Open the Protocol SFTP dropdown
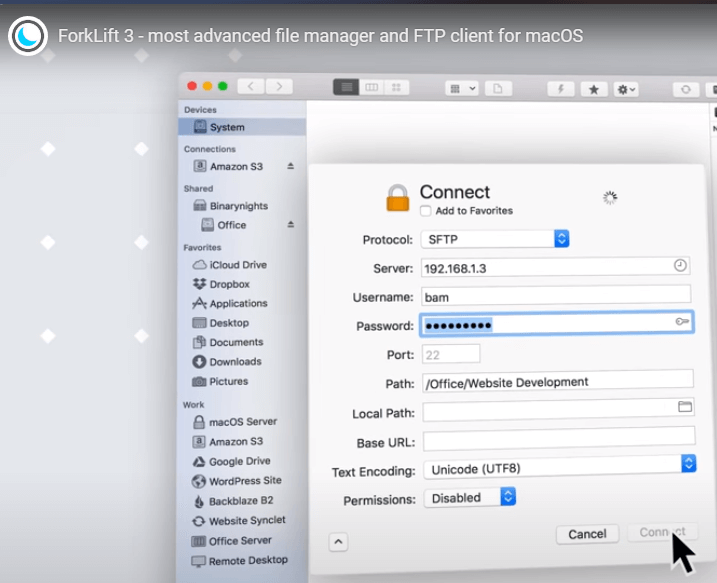This screenshot has height=583, width=717. click(495, 239)
